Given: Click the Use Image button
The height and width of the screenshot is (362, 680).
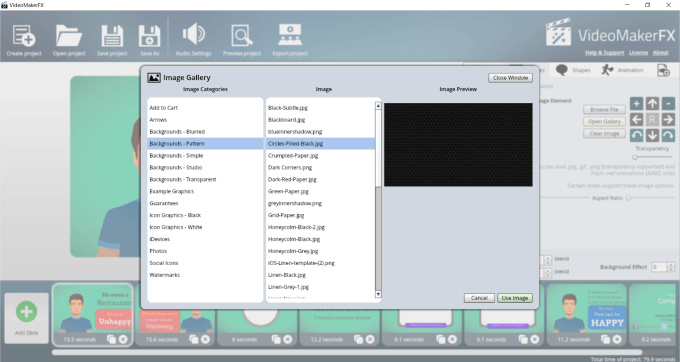Looking at the screenshot, I should pos(515,298).
